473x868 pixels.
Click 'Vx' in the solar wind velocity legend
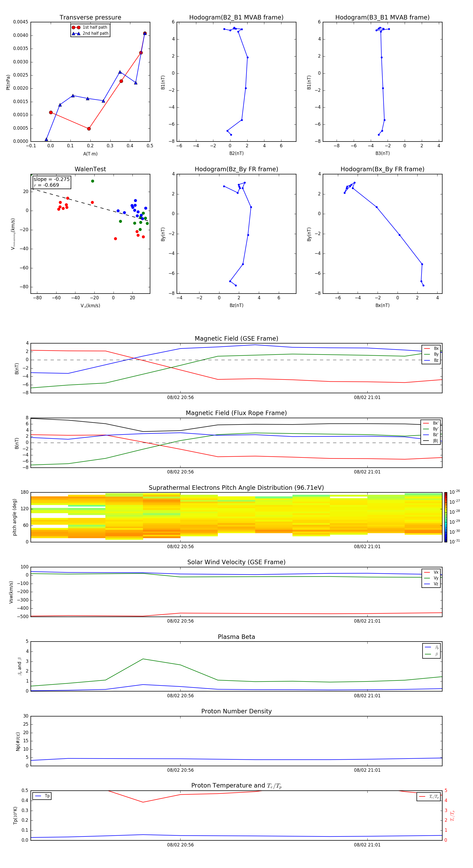click(x=431, y=572)
